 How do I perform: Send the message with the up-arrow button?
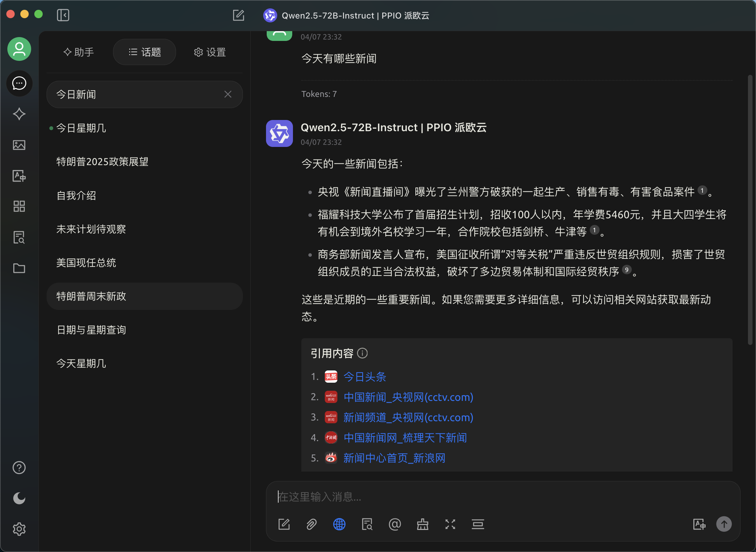click(724, 524)
